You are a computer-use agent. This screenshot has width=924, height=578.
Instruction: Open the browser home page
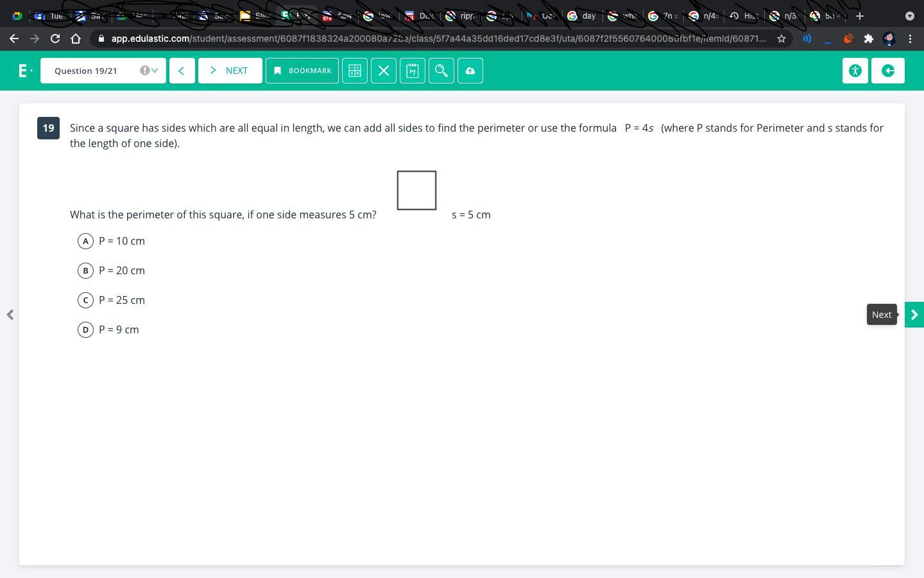point(76,39)
